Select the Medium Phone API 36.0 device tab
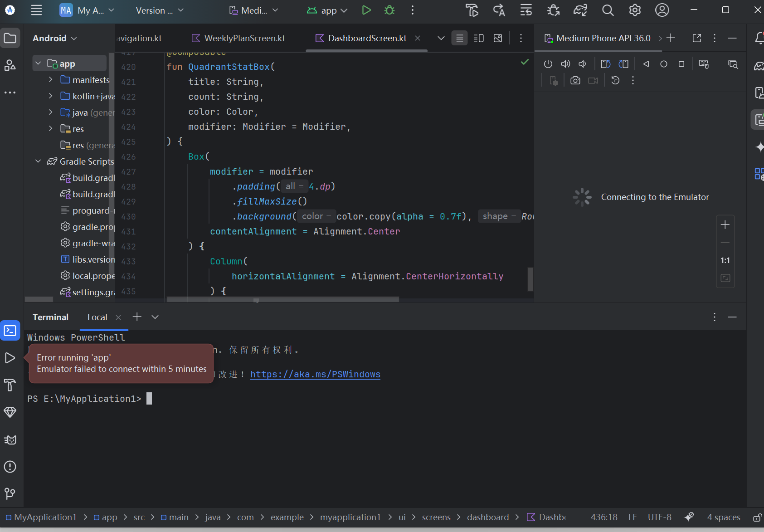This screenshot has width=764, height=532. click(x=598, y=38)
